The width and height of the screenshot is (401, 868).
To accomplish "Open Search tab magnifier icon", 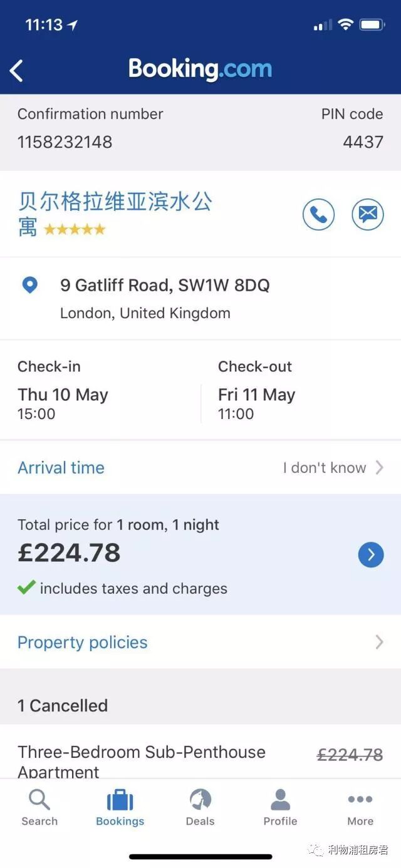I will 39,800.
